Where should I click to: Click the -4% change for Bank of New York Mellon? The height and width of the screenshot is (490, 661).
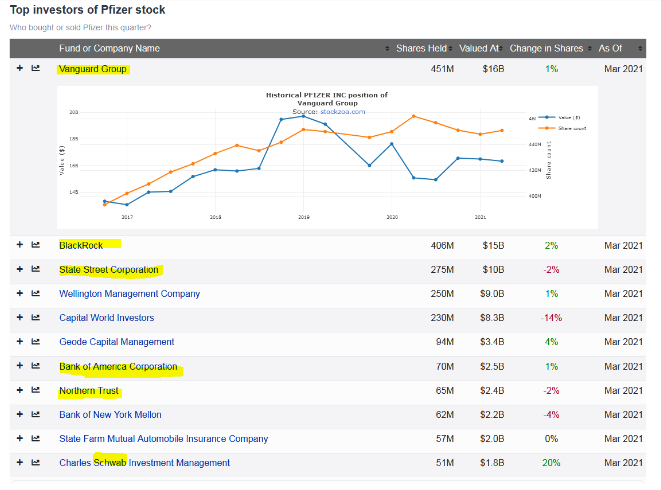tap(551, 415)
